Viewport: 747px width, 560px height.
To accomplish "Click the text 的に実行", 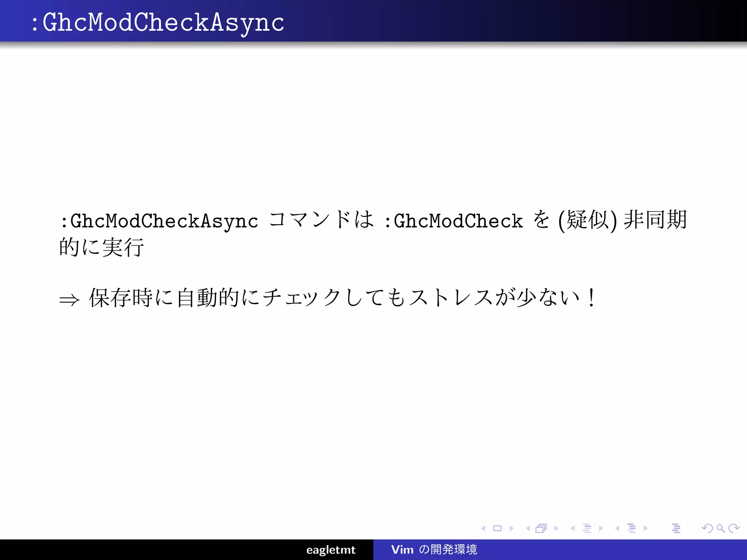I will pos(102,247).
